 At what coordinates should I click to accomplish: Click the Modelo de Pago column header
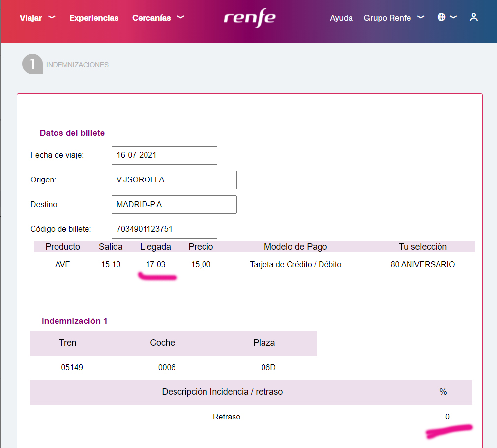295,247
